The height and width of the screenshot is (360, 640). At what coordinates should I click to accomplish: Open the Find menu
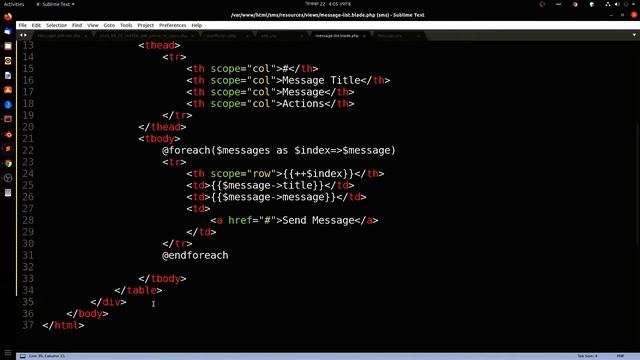coord(77,25)
